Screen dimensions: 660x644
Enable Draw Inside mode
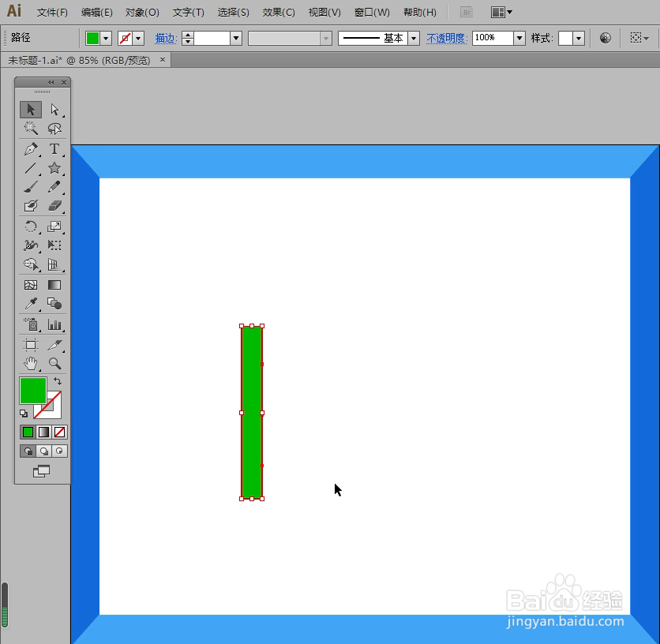59,451
